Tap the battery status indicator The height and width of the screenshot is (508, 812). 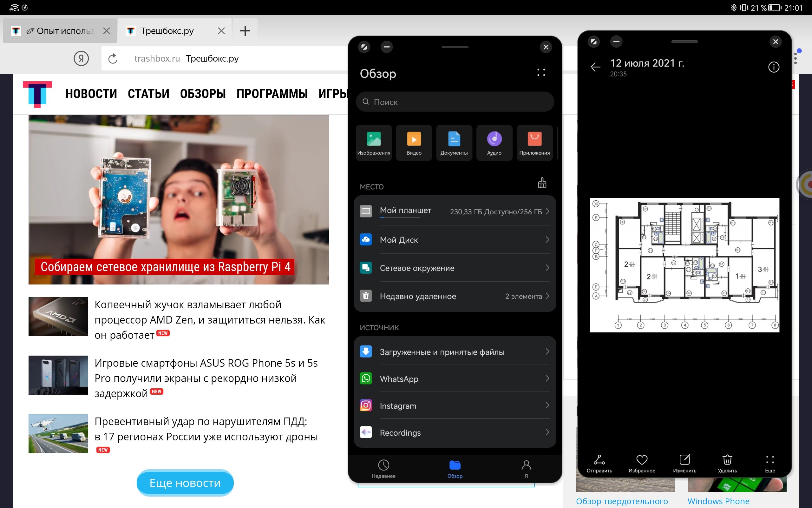click(775, 7)
